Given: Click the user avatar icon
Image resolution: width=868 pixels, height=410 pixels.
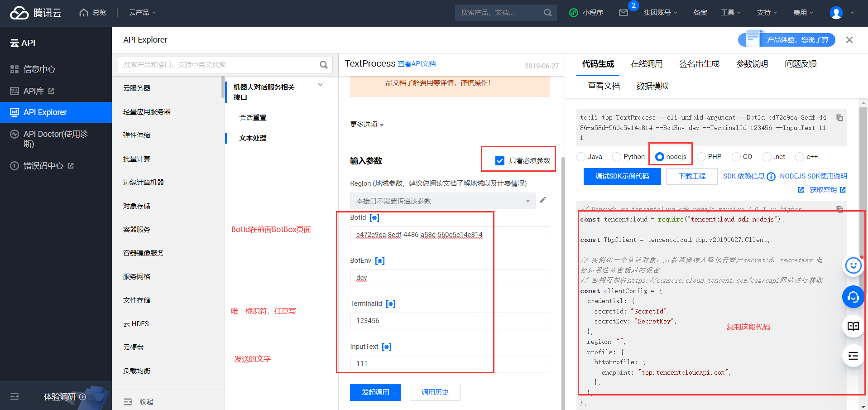Looking at the screenshot, I should click(836, 13).
